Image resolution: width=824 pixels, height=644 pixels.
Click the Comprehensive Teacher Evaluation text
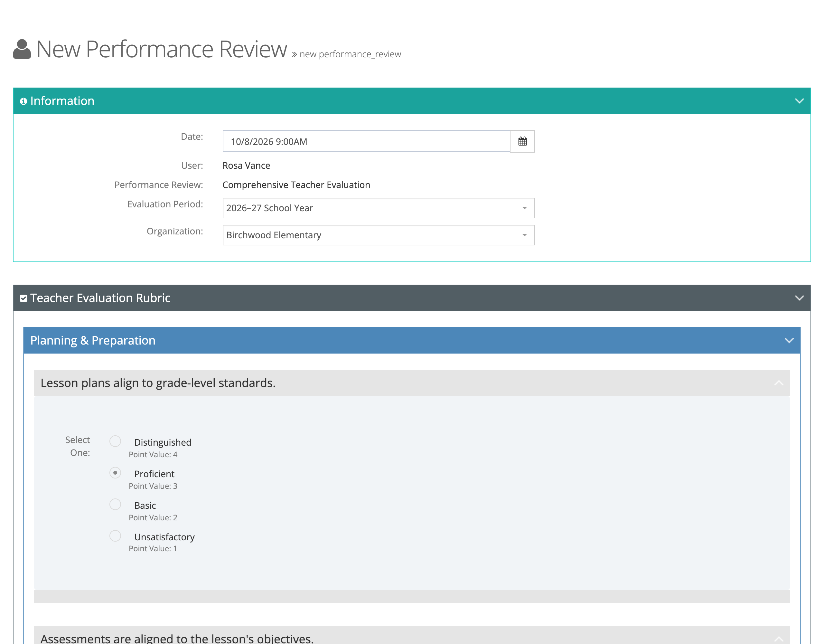296,185
